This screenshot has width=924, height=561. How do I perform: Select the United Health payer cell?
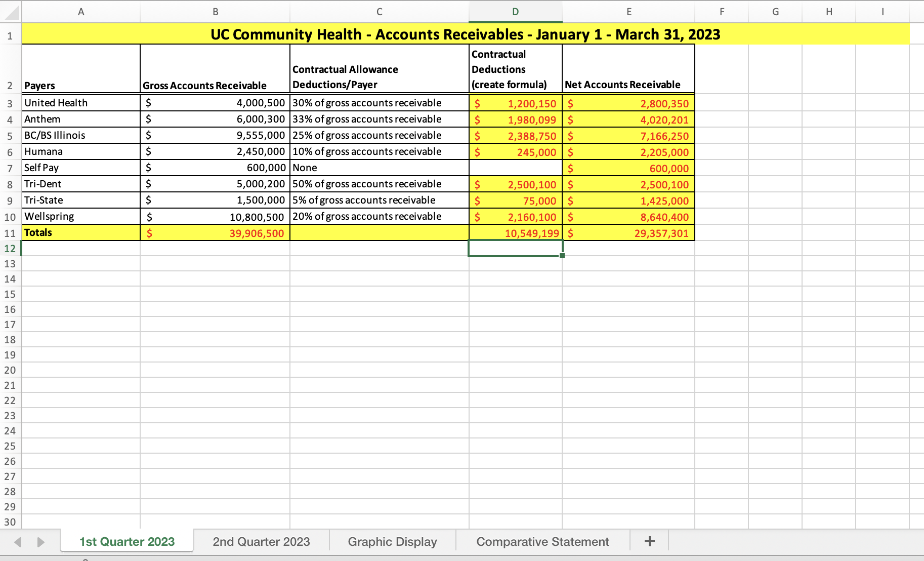(x=81, y=103)
